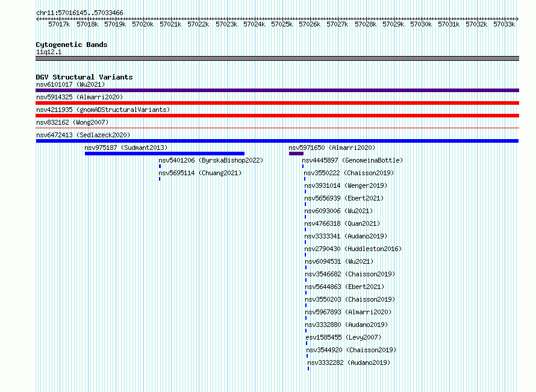The height and width of the screenshot is (392, 536).
Task: Select nsv5967893 (Almarri2020) label
Action: (x=348, y=312)
